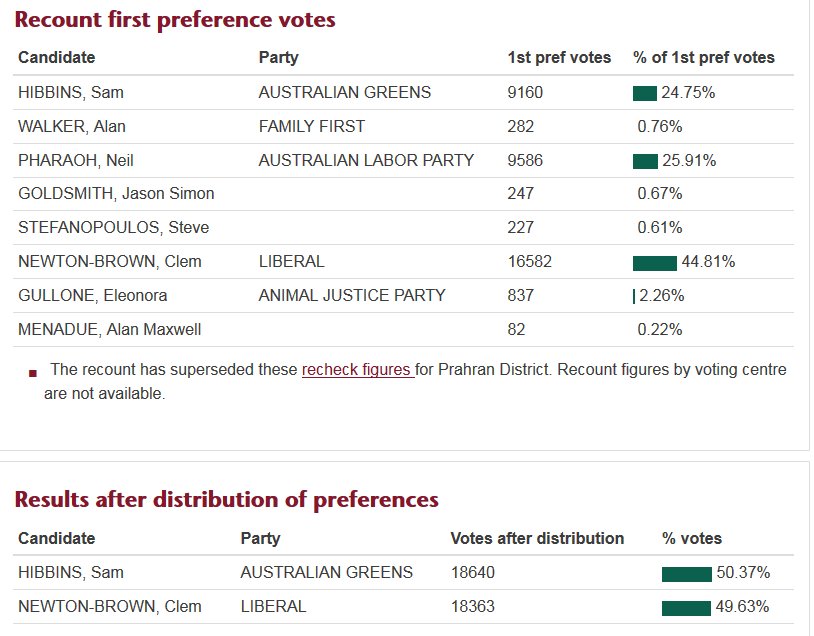814x636 pixels.
Task: Click the 18640 votes after distribution value
Action: pyautogui.click(x=473, y=573)
